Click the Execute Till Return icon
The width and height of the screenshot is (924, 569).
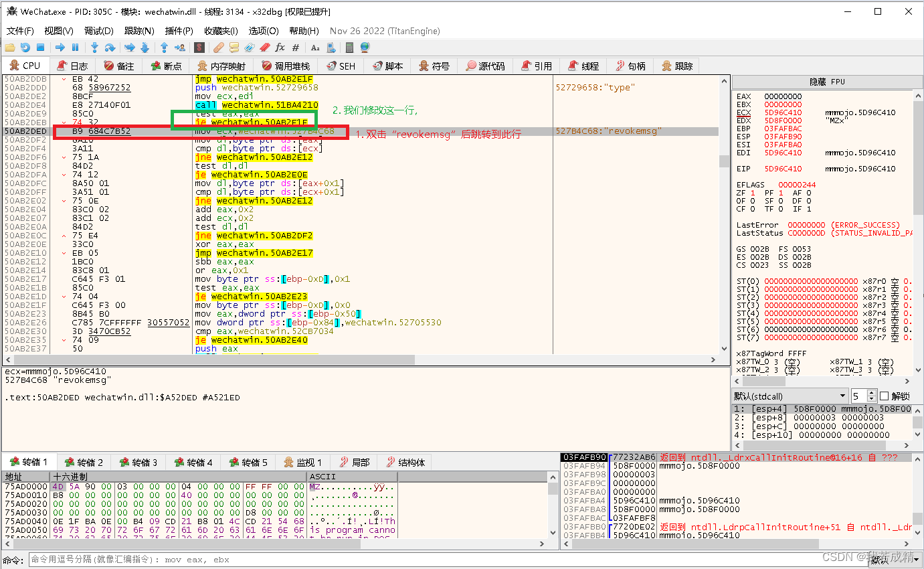(164, 48)
